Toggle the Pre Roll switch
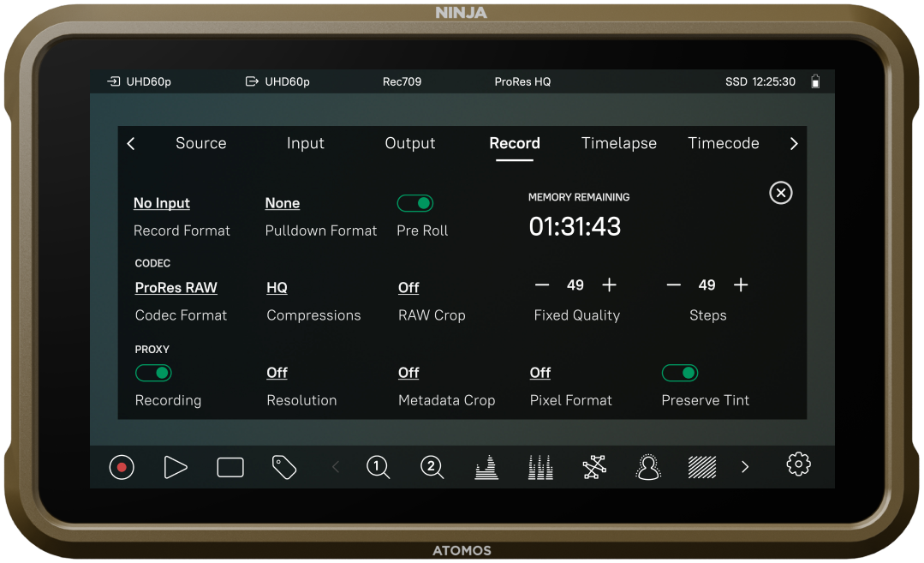This screenshot has width=924, height=563. tap(415, 203)
